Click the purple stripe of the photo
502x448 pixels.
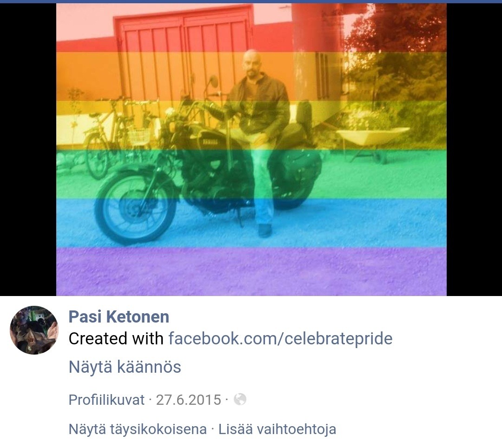pyautogui.click(x=251, y=271)
